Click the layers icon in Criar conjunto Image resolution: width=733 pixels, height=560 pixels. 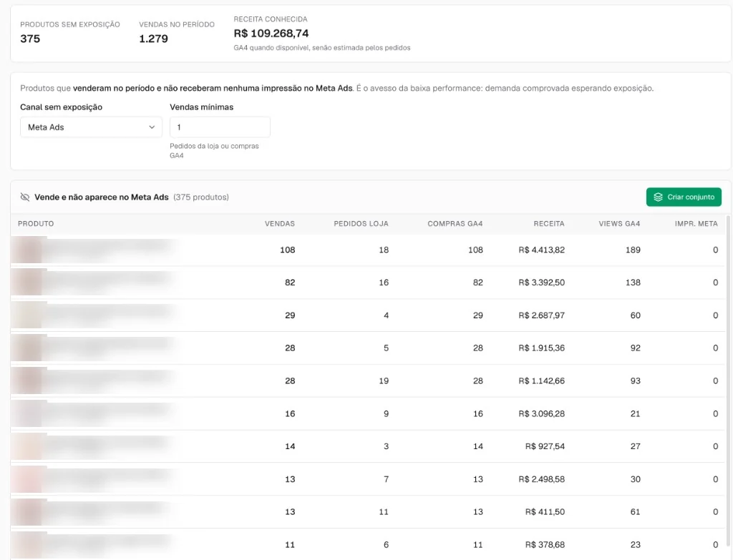tap(658, 197)
